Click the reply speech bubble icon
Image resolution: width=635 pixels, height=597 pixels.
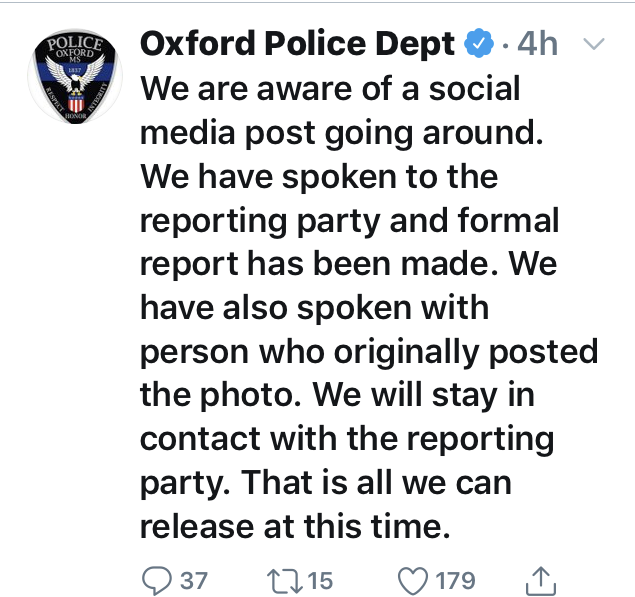(155, 579)
